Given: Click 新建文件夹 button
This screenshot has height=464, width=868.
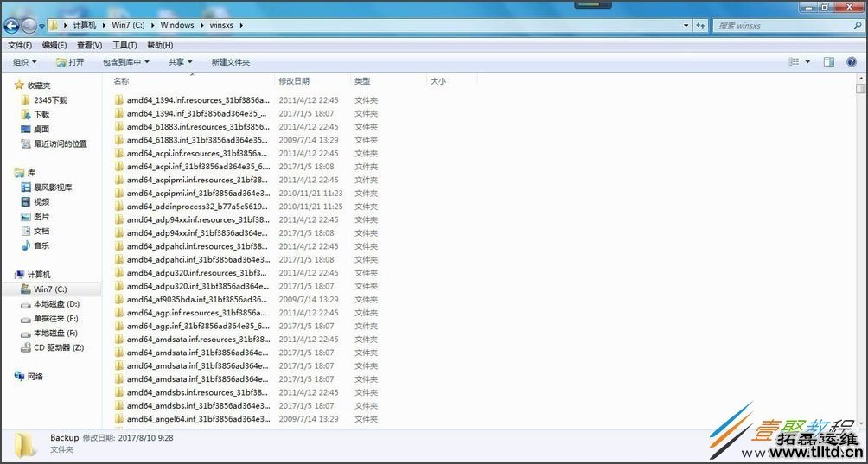Looking at the screenshot, I should coord(231,62).
